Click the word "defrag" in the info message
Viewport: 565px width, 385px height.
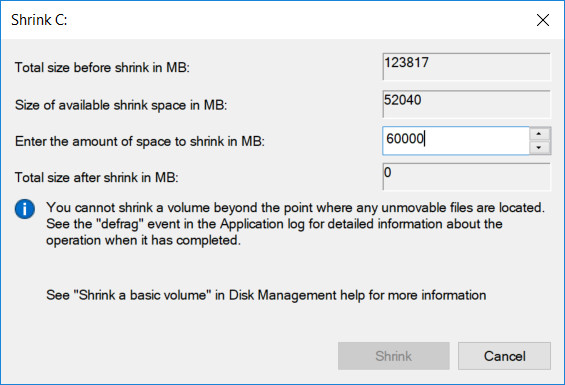click(x=120, y=224)
